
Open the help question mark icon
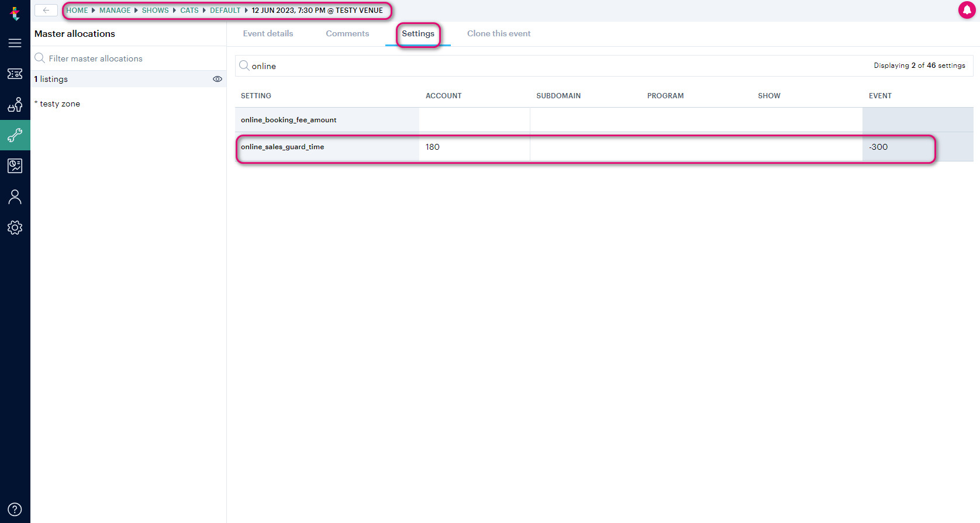pyautogui.click(x=15, y=510)
